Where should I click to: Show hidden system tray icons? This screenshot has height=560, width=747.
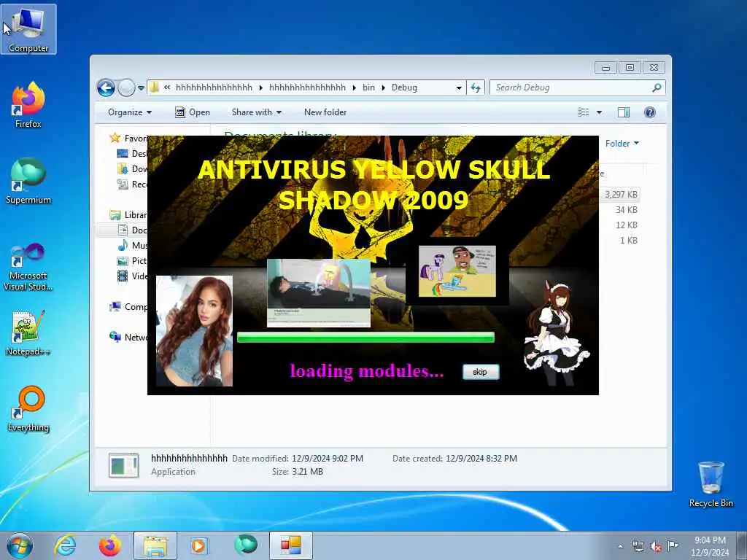(x=620, y=547)
